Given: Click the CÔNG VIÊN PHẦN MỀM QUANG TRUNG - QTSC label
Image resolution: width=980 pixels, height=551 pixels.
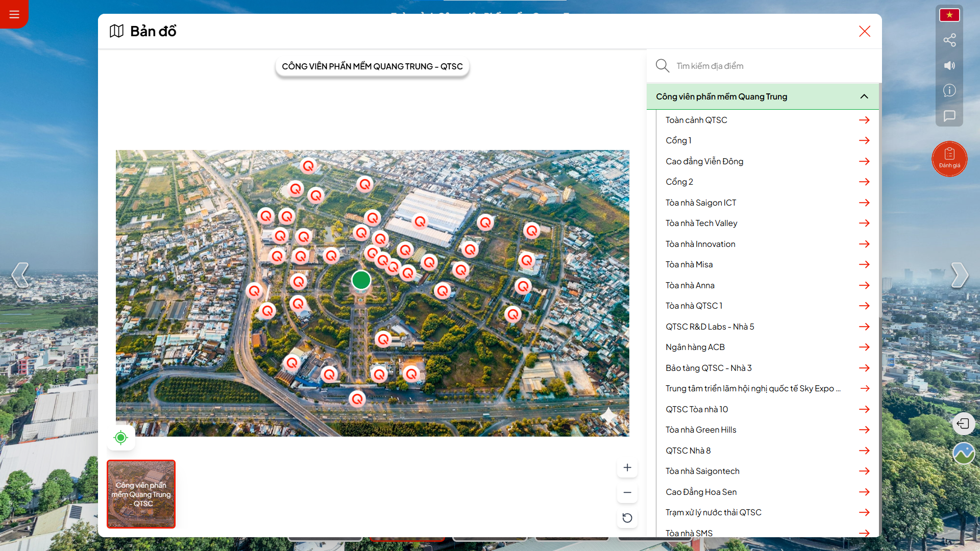Looking at the screenshot, I should click(372, 66).
